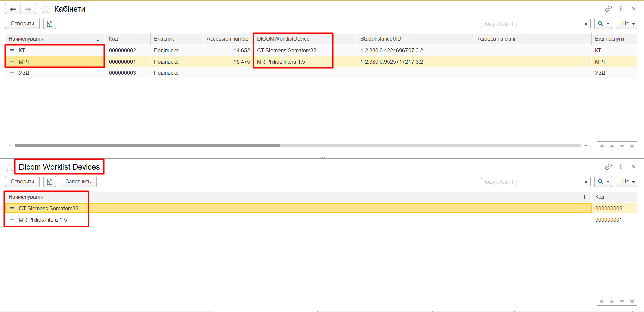Open the Ще dropdown in Кабінети toolbar

click(626, 24)
